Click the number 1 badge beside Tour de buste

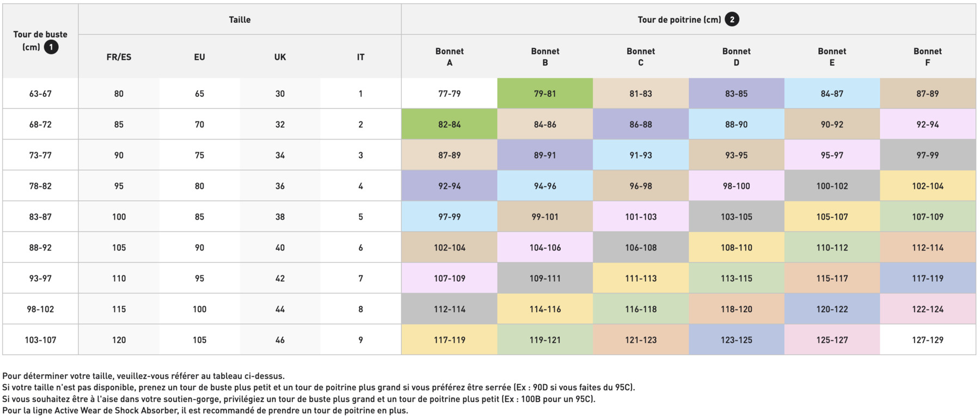pyautogui.click(x=51, y=47)
